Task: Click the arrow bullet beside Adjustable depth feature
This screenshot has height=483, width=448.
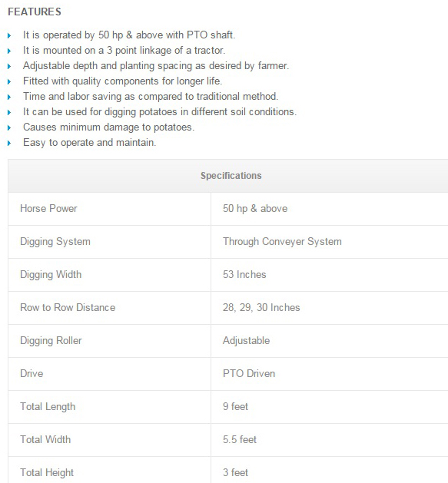Action: (9, 67)
